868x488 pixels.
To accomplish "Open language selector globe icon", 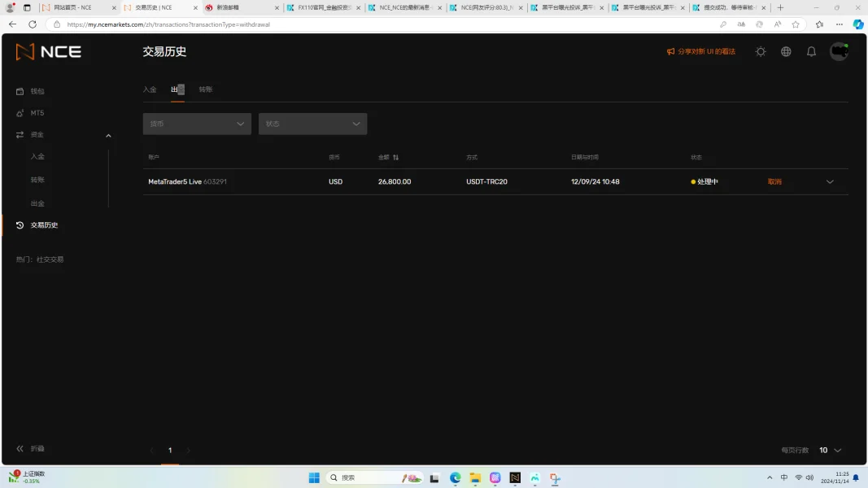I will pos(786,51).
